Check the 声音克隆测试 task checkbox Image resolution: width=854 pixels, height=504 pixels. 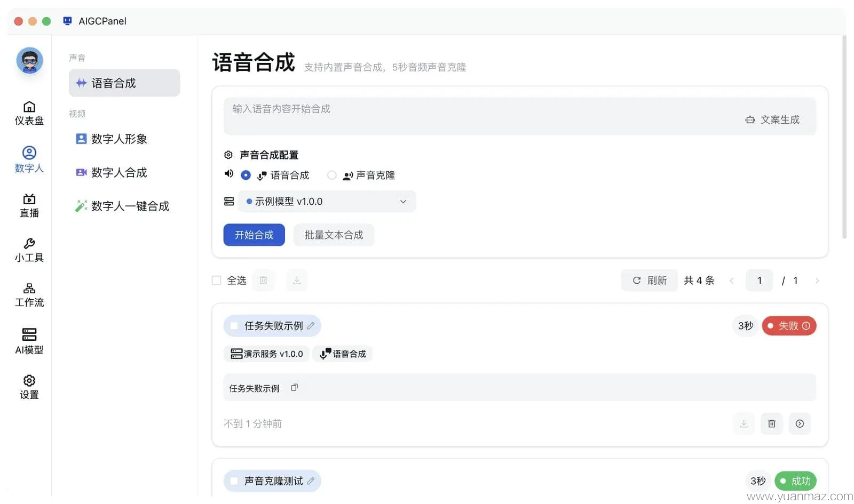pos(234,481)
